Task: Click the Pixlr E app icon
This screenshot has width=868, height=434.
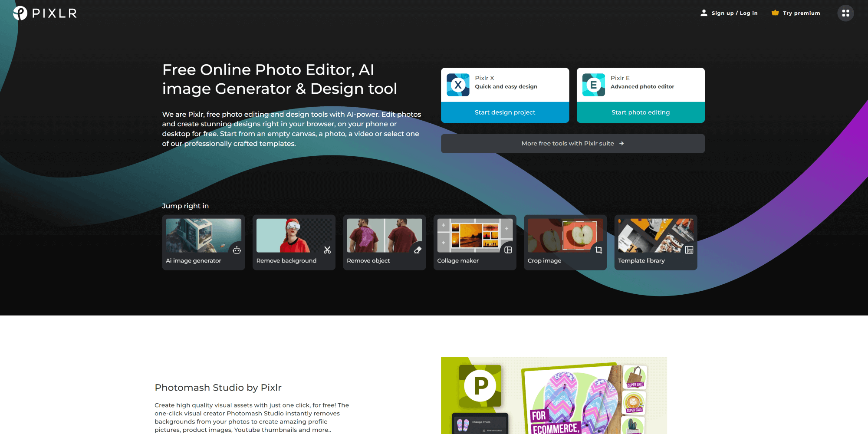Action: pyautogui.click(x=593, y=85)
